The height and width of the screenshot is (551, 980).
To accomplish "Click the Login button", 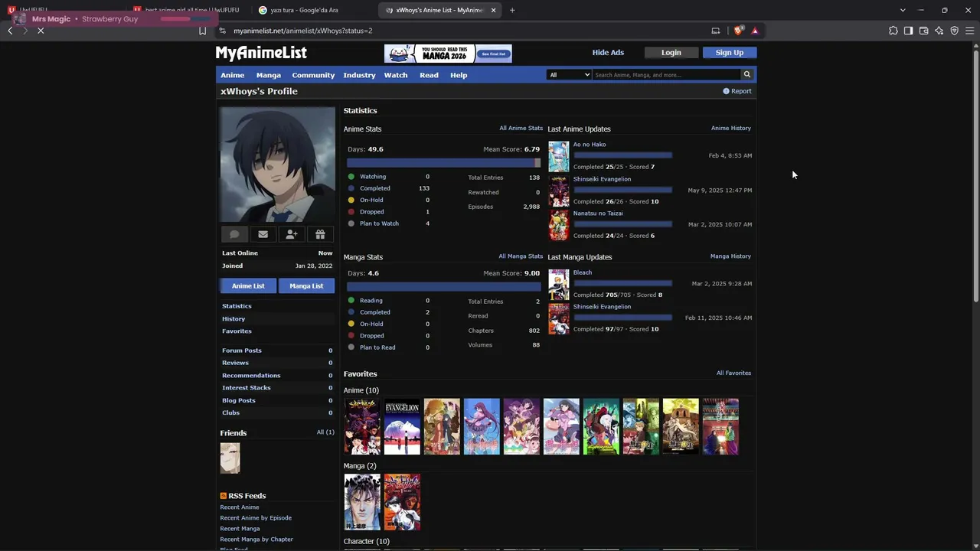I will pos(671,53).
